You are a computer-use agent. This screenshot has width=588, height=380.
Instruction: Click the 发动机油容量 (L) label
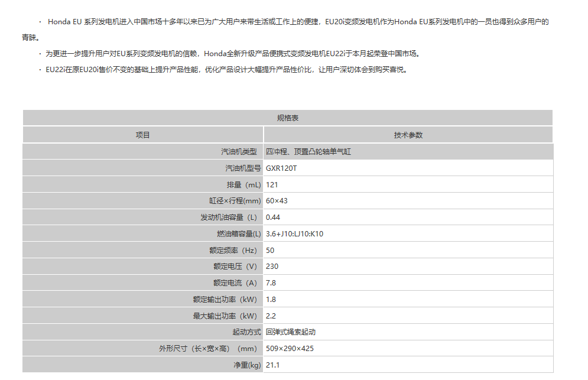point(229,217)
